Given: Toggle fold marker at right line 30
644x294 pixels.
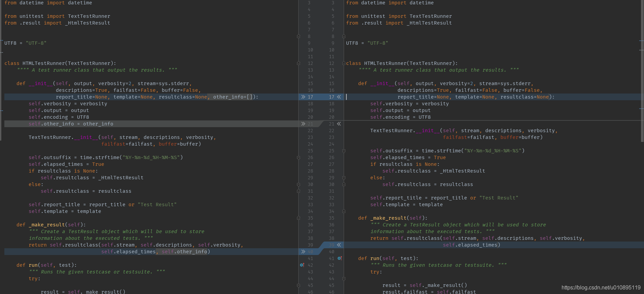Looking at the screenshot, I should coord(344,184).
